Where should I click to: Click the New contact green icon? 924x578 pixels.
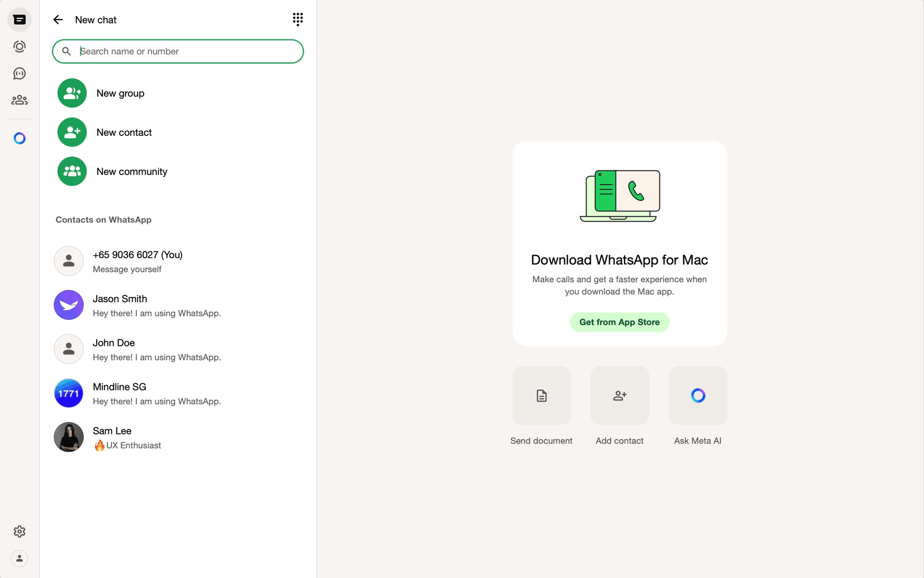[x=72, y=132]
